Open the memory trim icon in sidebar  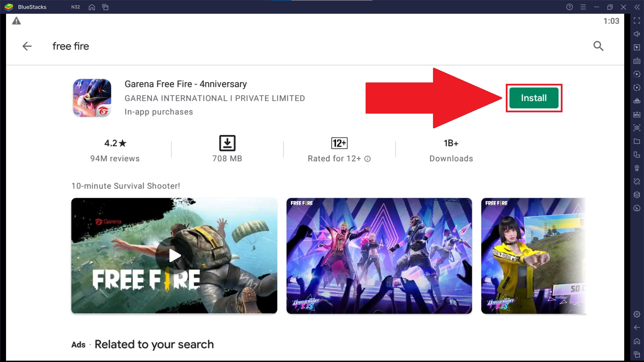click(x=637, y=101)
